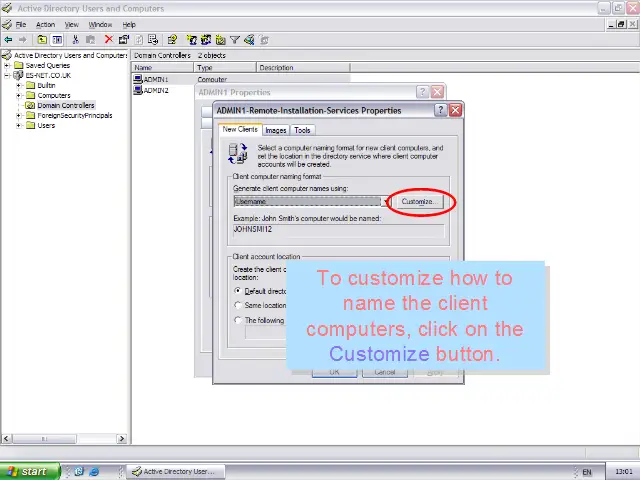Click the Back arrow toolbar icon
Image resolution: width=640 pixels, height=480 pixels.
[x=8, y=40]
